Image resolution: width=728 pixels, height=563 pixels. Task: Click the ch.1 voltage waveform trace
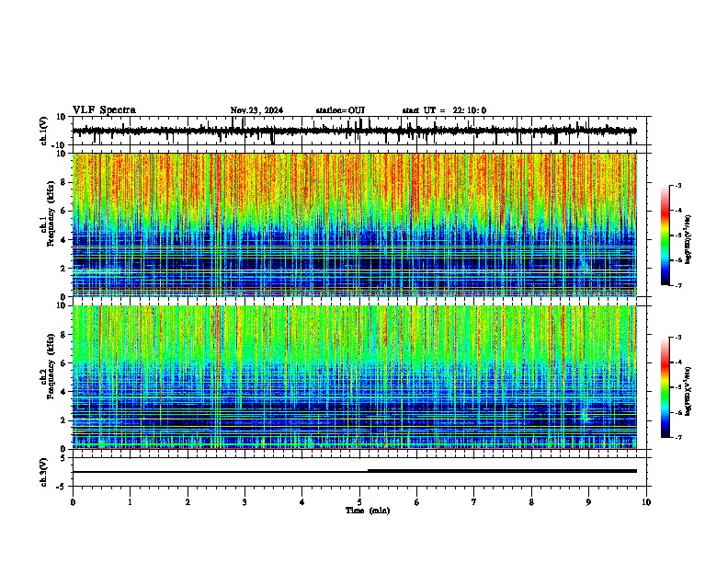point(355,131)
